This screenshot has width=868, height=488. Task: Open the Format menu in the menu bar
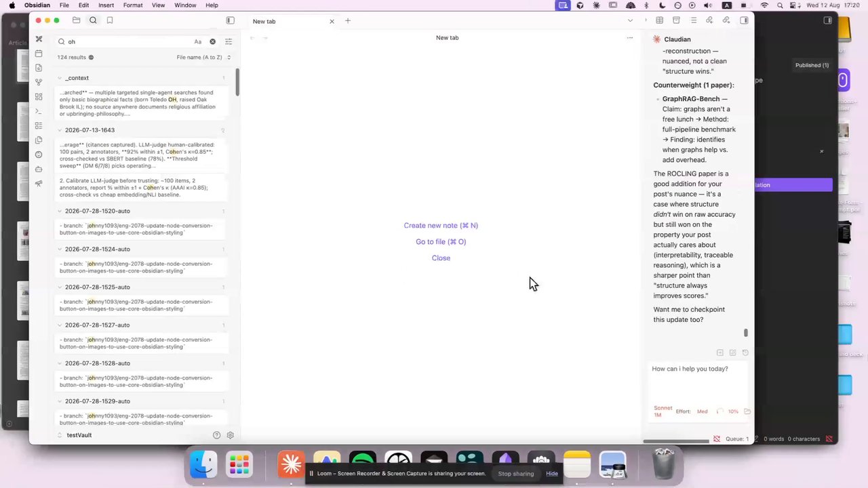click(133, 5)
